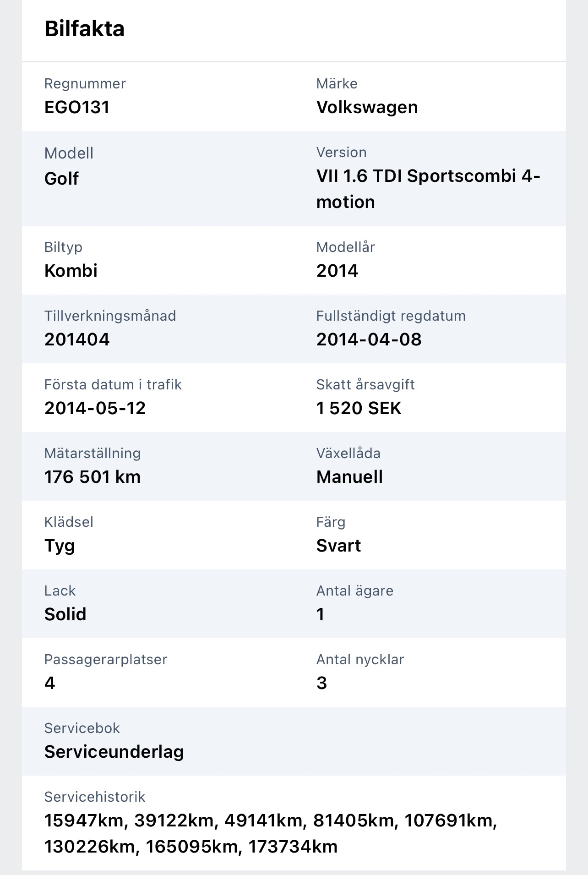588x875 pixels.
Task: Click the Svart color value
Action: (x=338, y=546)
